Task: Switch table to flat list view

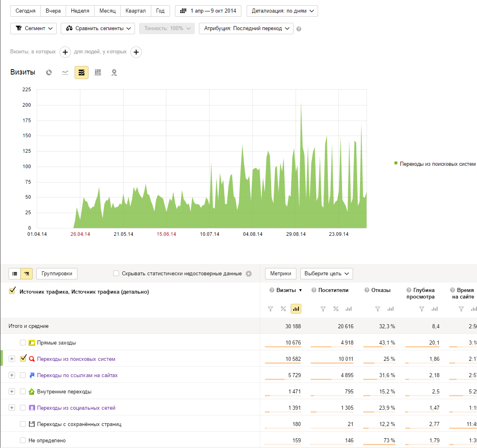Action: coord(15,274)
